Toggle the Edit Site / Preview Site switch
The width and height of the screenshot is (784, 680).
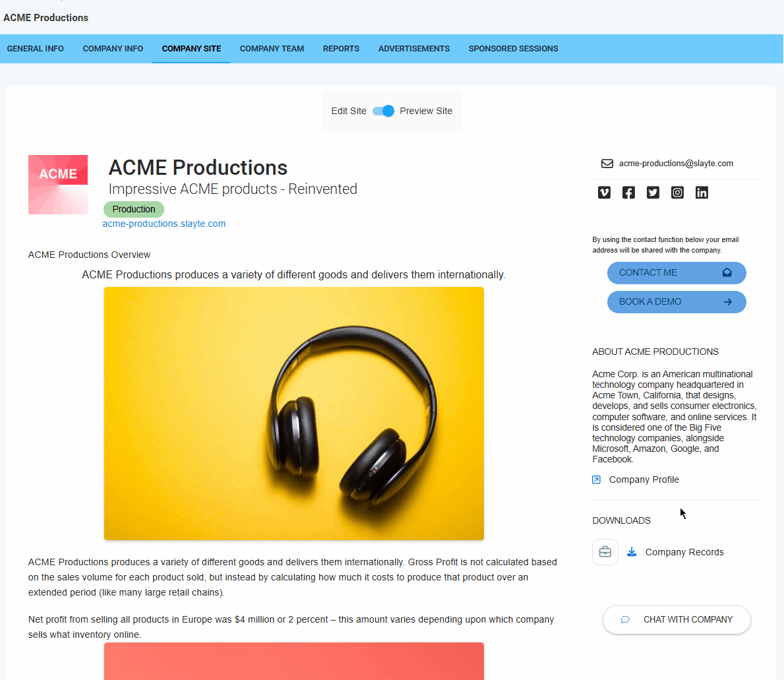click(x=384, y=111)
